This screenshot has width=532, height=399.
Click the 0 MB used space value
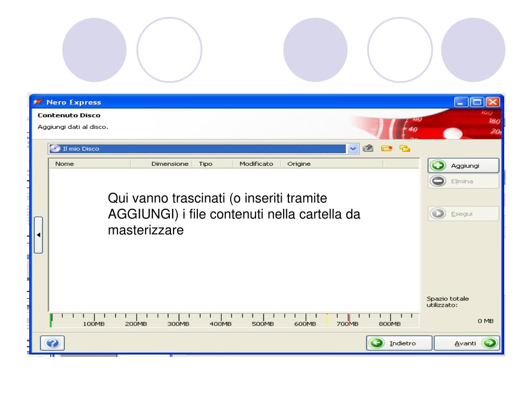(x=486, y=321)
